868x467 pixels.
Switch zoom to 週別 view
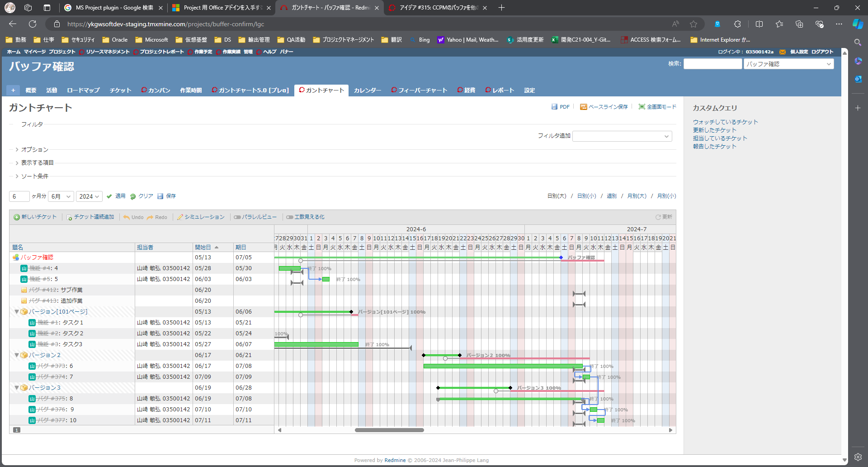(x=611, y=196)
